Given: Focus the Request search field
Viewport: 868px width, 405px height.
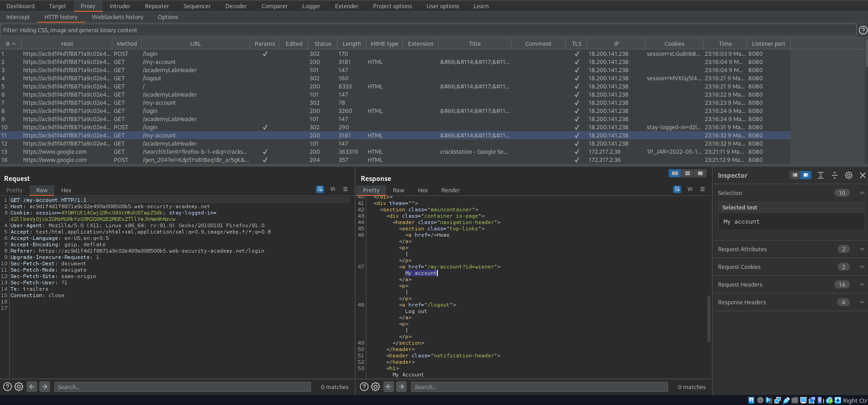Looking at the screenshot, I should 183,387.
